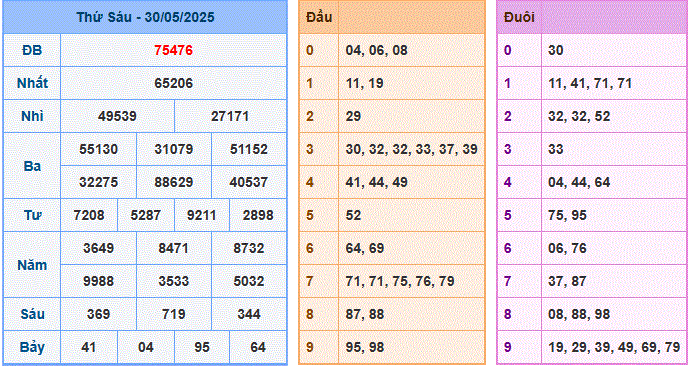Select fifth prize number 8732
The width and height of the screenshot is (690, 366).
tap(249, 248)
